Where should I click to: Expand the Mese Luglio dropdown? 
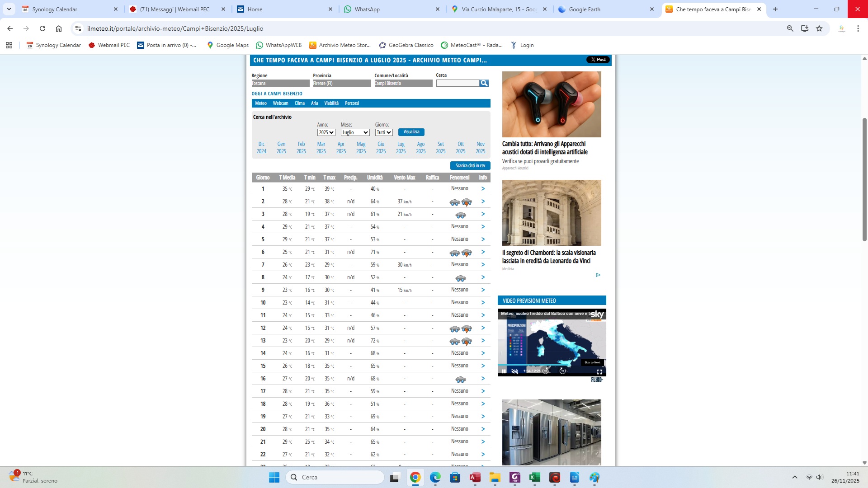tap(355, 132)
